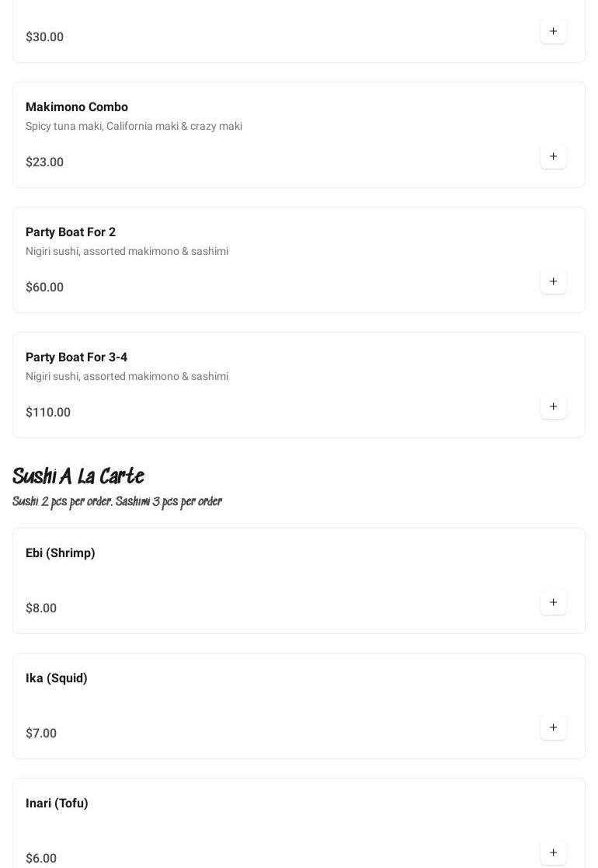Click the $110.00 price label
Image resolution: width=598 pixels, height=868 pixels.
click(48, 413)
